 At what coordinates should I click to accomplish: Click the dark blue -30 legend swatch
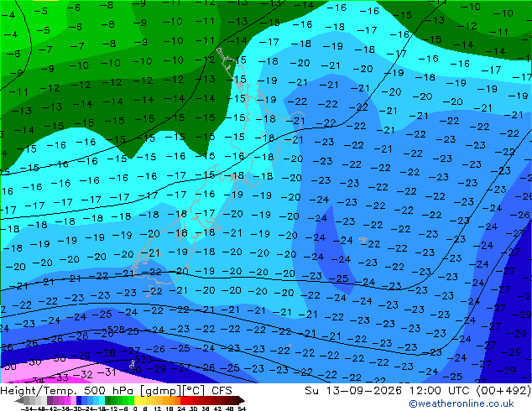click(x=79, y=401)
